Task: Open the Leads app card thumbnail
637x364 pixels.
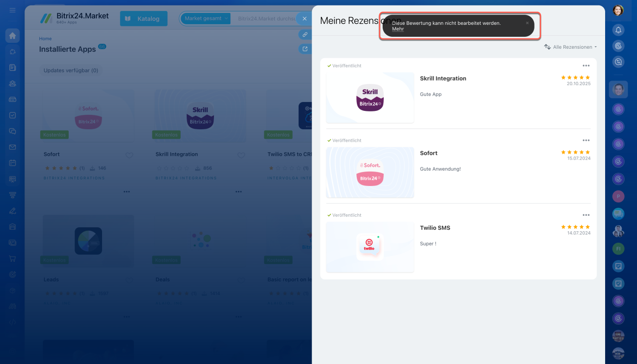Action: pos(89,241)
